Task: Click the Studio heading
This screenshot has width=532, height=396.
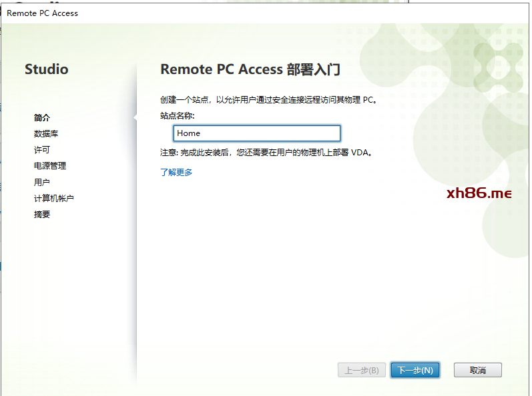Action: 47,69
